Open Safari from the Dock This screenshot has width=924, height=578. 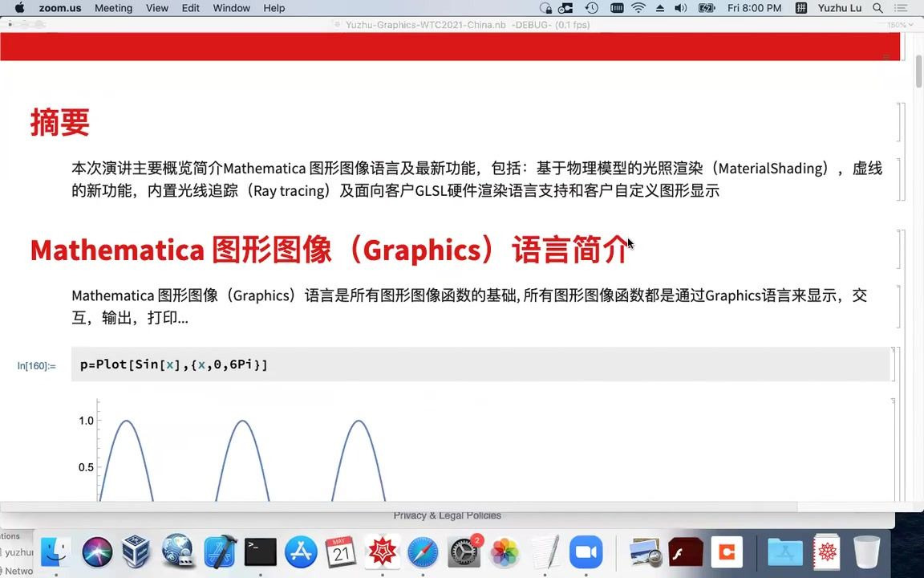[x=423, y=552]
